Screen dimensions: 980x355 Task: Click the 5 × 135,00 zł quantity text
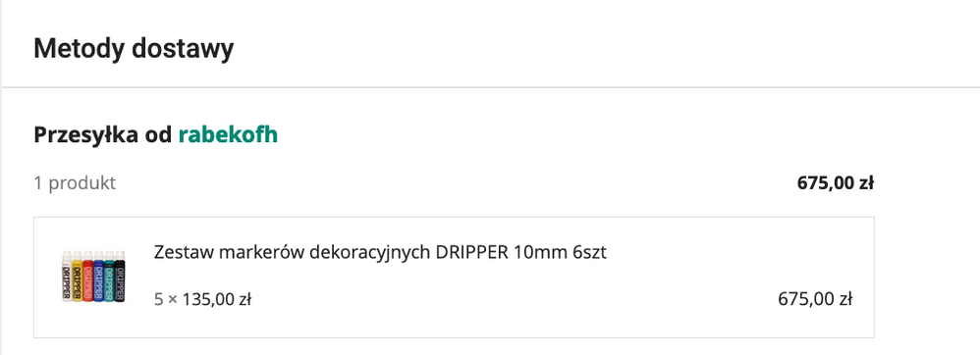click(202, 299)
